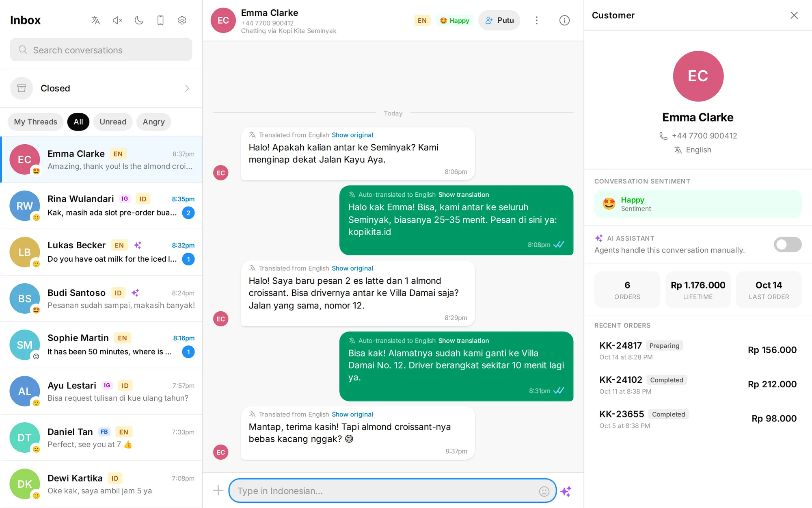Open the archive icon next to Closed
Viewport: 812px width, 508px height.
point(22,88)
